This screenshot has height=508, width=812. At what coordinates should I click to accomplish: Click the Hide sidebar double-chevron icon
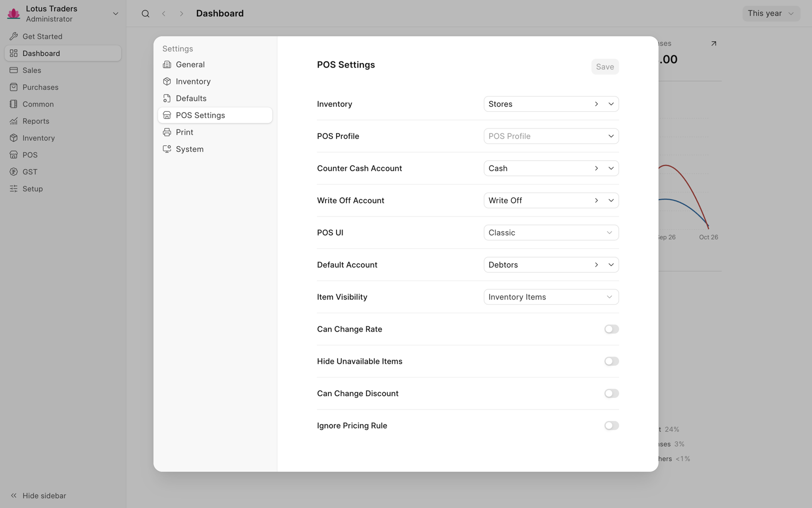14,495
